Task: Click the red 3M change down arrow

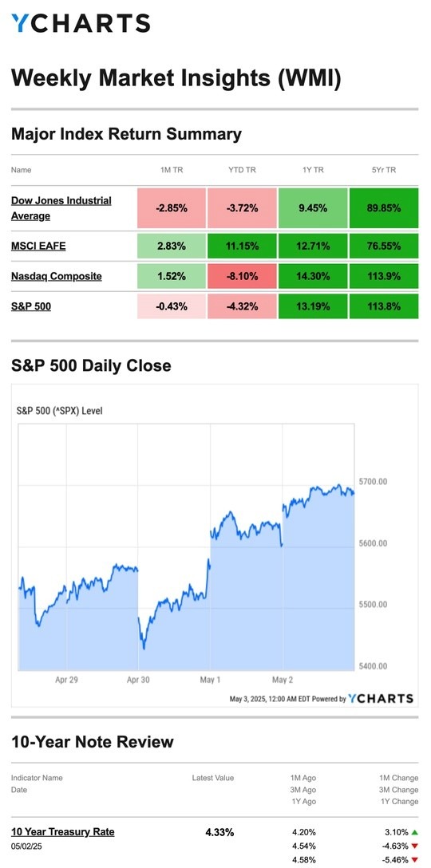Action: [x=415, y=846]
